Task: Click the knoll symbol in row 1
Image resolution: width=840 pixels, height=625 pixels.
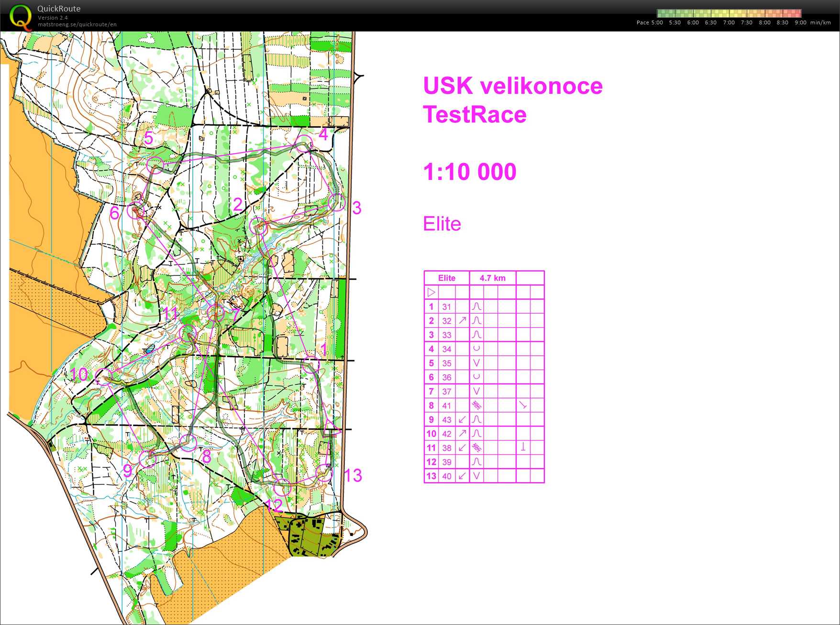Action: coord(476,307)
